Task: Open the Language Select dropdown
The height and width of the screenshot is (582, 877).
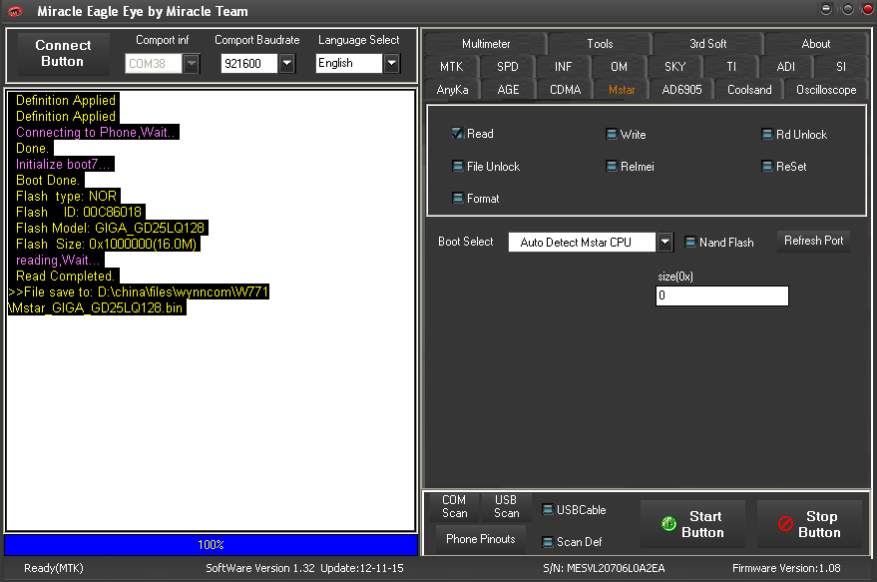Action: coord(392,63)
